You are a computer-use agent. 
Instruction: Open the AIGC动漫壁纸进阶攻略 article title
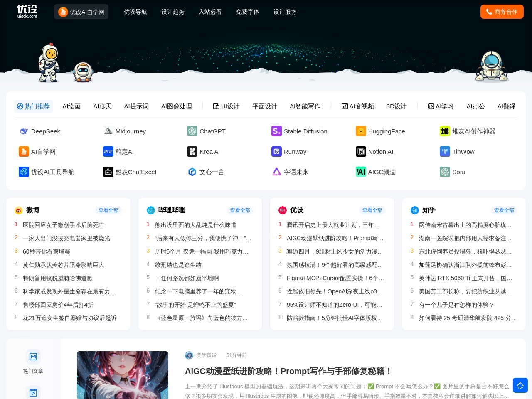(288, 371)
